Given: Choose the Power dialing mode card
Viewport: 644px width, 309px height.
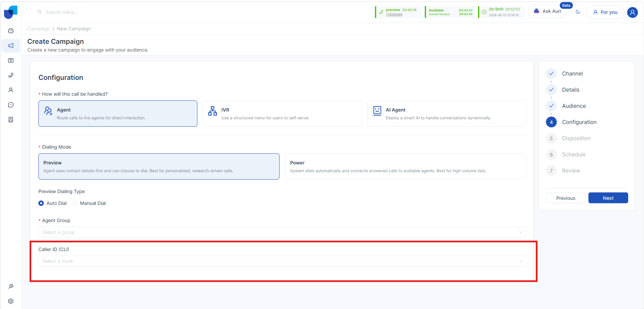Looking at the screenshot, I should [x=406, y=166].
